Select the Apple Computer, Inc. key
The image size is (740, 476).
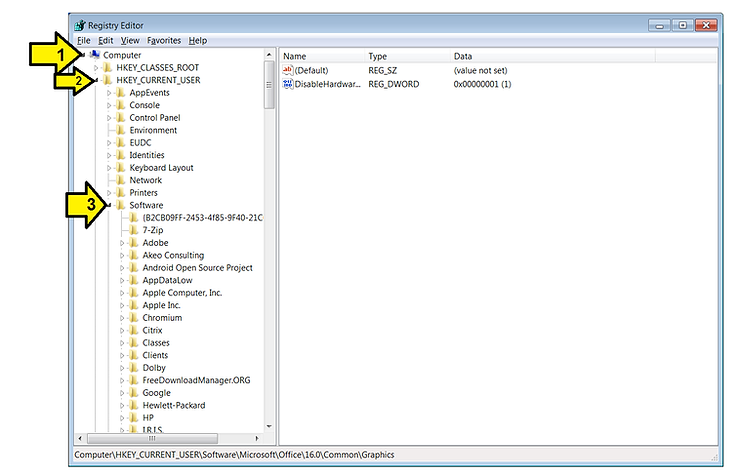(182, 293)
